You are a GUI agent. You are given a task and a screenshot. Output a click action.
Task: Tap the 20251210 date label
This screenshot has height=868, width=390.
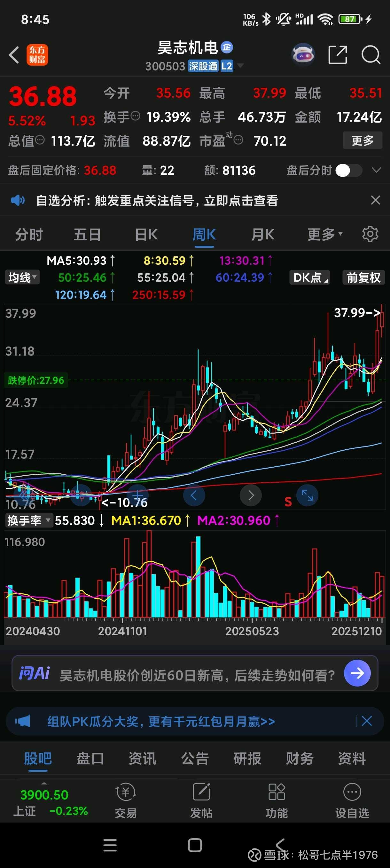(x=356, y=631)
